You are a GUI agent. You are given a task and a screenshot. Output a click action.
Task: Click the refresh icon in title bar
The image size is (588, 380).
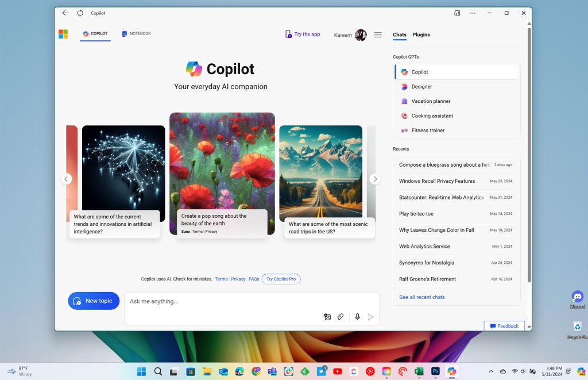point(80,13)
